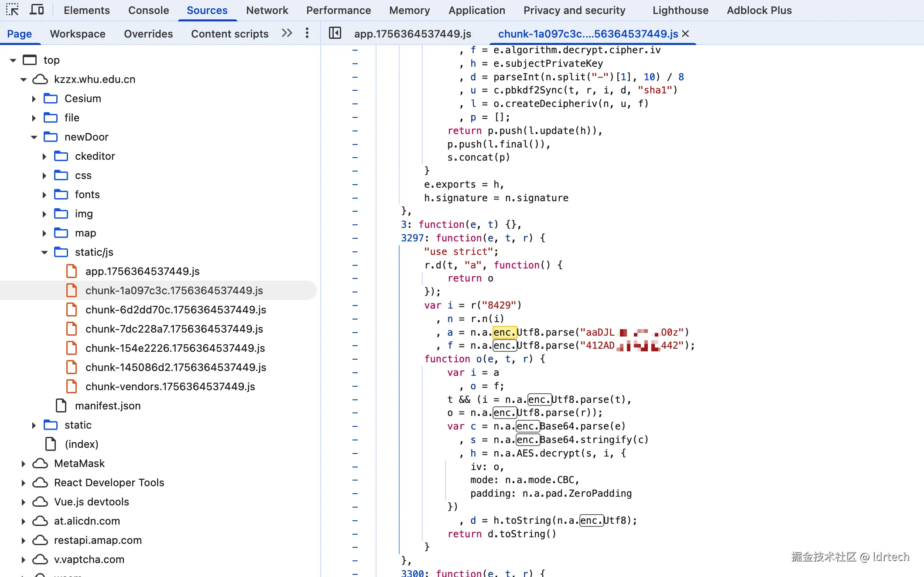Open the chunk-vendors.1756364537449.js file
The height and width of the screenshot is (577, 924).
coord(170,386)
